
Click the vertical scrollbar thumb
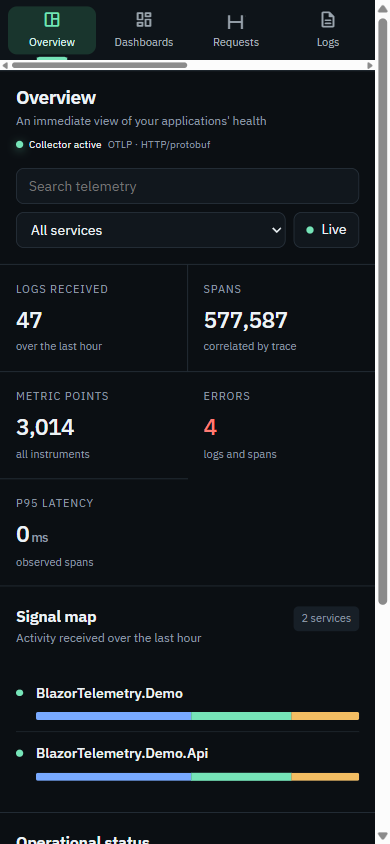[382, 311]
